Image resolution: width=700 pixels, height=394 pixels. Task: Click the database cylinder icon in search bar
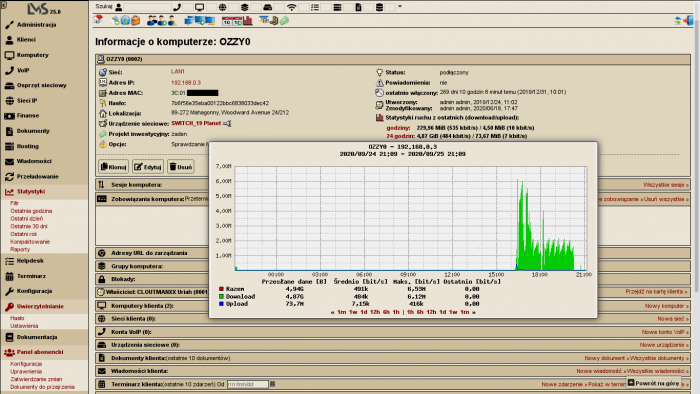pos(379,7)
